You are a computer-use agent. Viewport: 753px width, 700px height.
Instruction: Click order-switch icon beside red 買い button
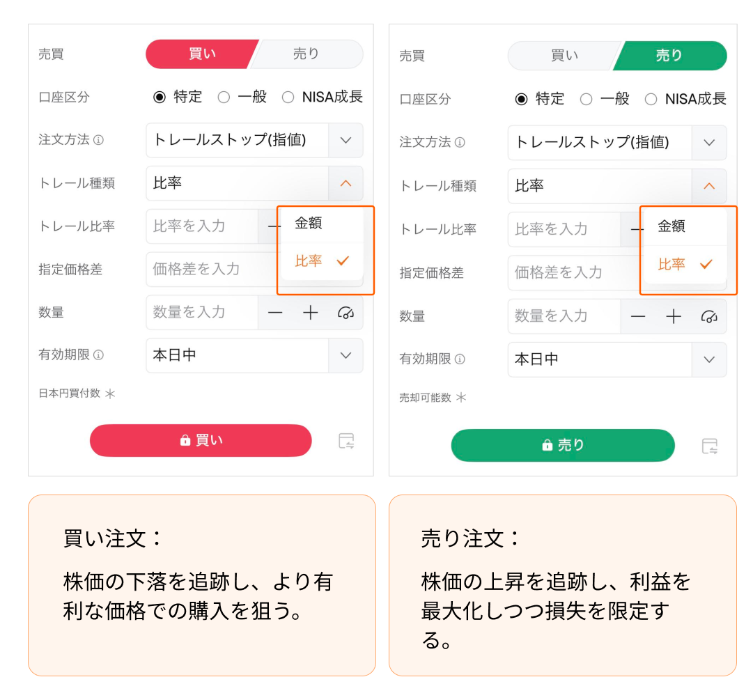(346, 441)
